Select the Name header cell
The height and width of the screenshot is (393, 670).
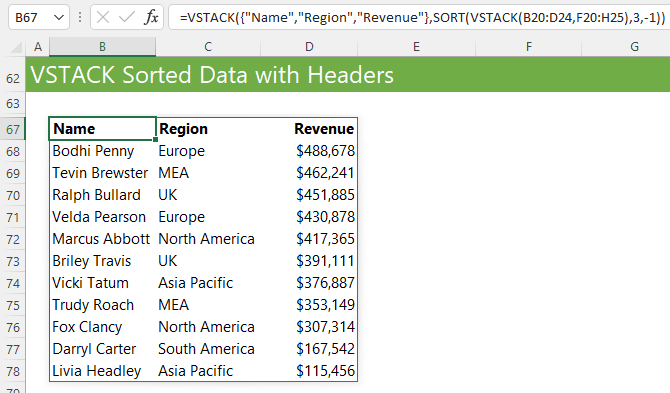click(102, 129)
